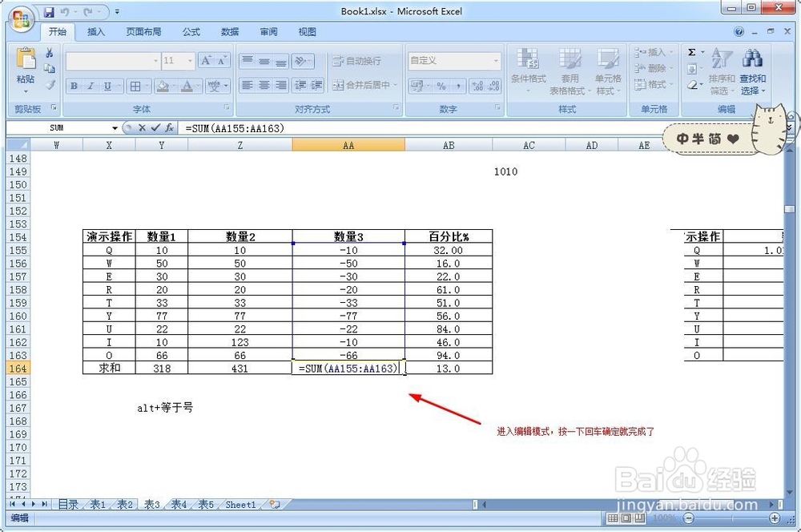Confirm formula with the Enter checkmark icon
Image resolution: width=801 pixels, height=532 pixels.
click(x=156, y=128)
